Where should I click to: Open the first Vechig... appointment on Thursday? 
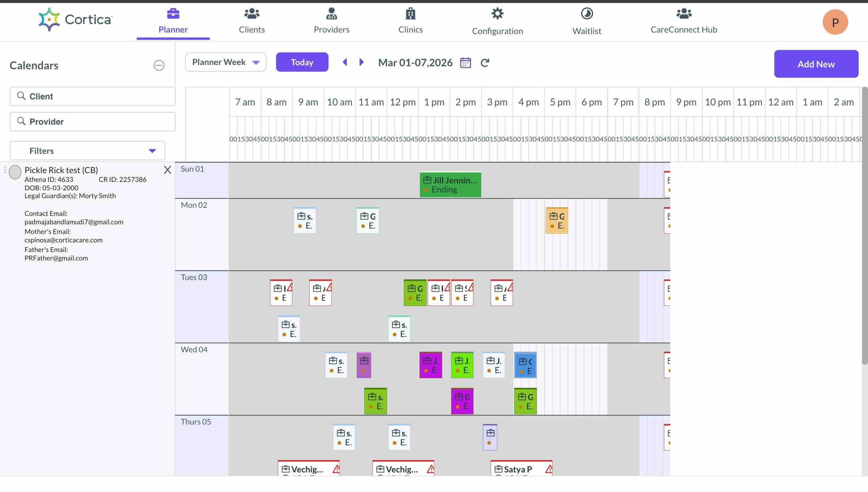click(x=308, y=468)
